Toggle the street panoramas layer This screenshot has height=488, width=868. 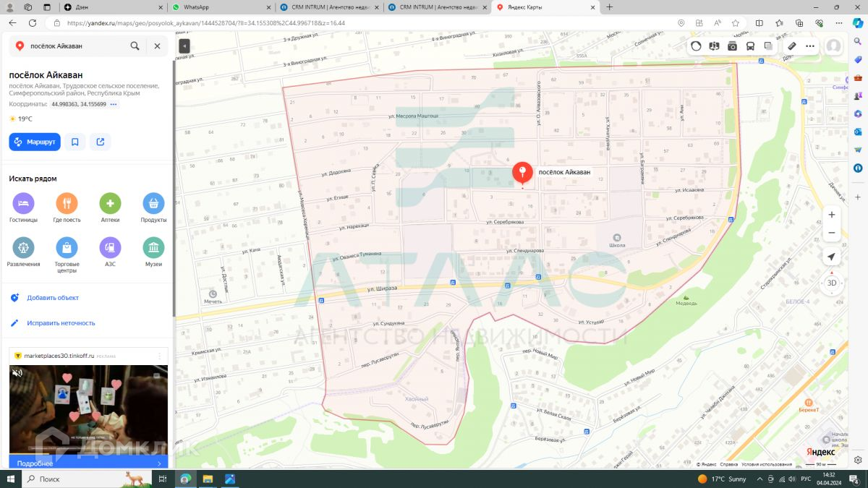[732, 46]
